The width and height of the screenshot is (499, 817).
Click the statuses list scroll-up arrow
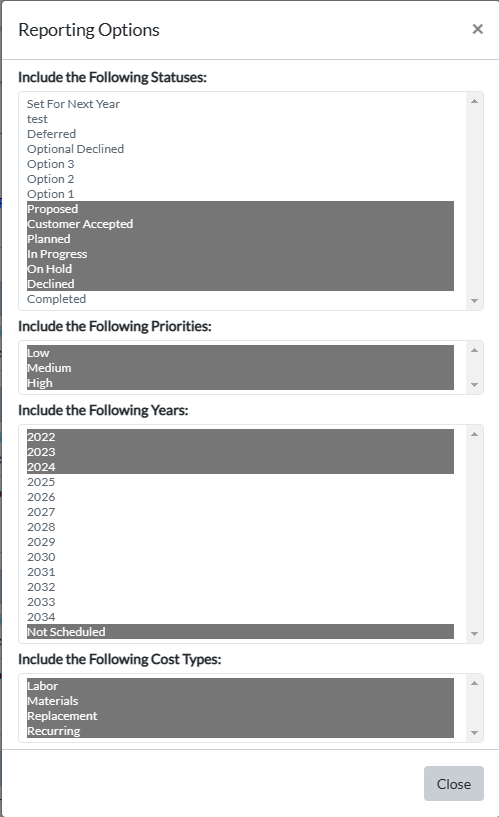pyautogui.click(x=474, y=101)
